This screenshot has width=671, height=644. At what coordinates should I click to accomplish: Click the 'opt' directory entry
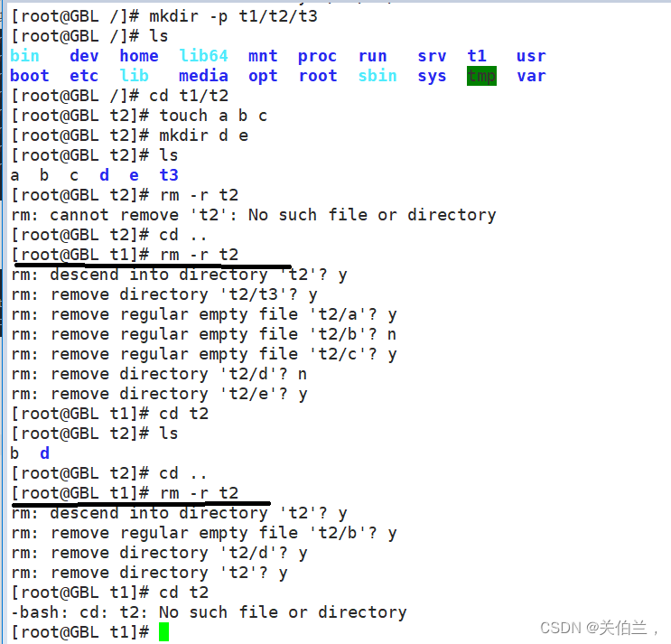(263, 77)
